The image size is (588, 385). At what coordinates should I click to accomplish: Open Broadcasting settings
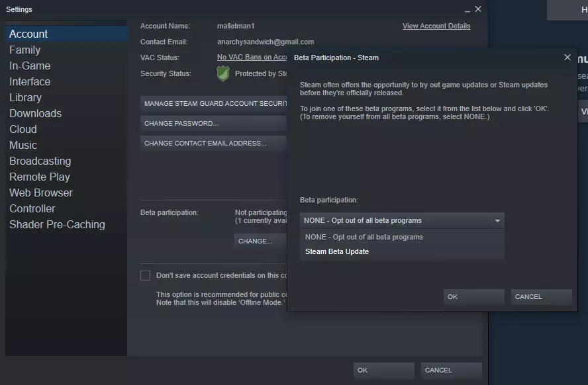pyautogui.click(x=66, y=161)
